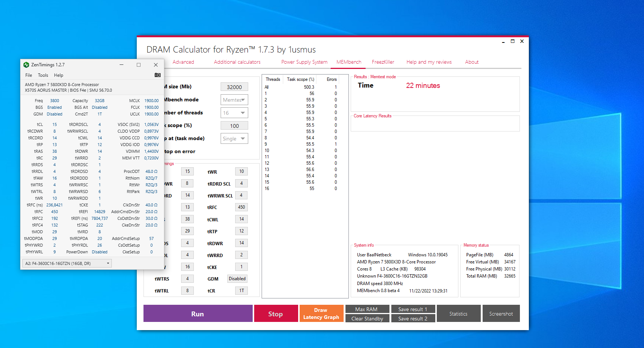Image resolution: width=644 pixels, height=348 pixels.
Task: Open the Help menu in ZenTimings
Action: pyautogui.click(x=59, y=75)
